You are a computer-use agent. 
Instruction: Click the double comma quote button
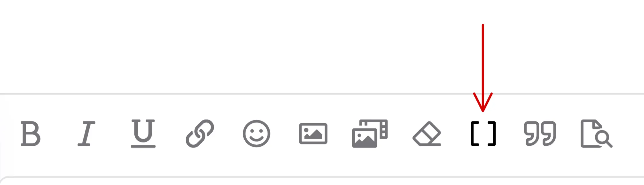point(540,133)
